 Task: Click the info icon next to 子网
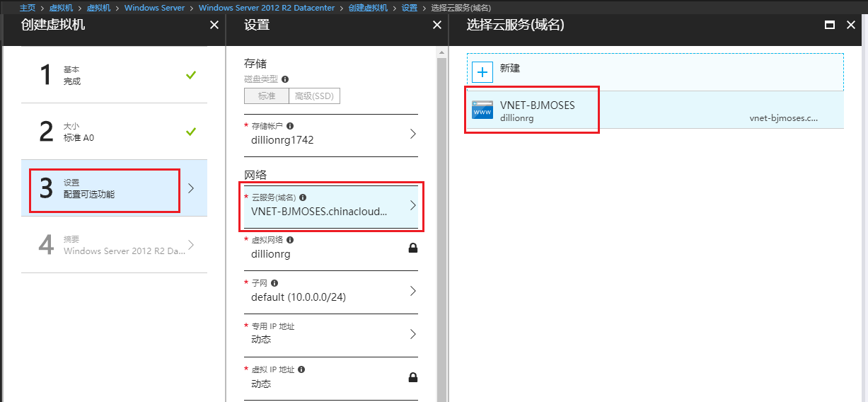click(x=274, y=283)
